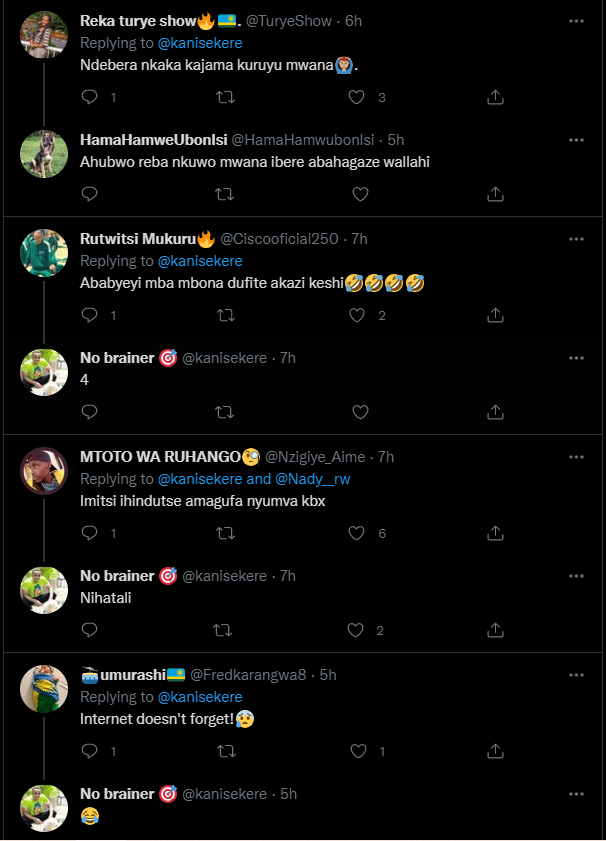This screenshot has height=841, width=606.
Task: Share Rutwitsi Mukuru's tweet
Action: point(494,315)
